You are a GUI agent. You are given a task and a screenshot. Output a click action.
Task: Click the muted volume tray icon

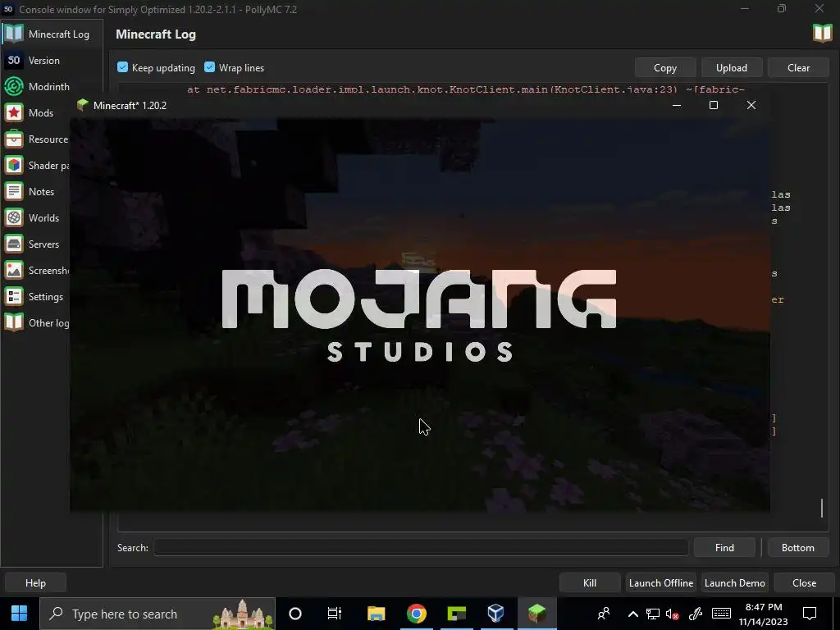click(673, 614)
